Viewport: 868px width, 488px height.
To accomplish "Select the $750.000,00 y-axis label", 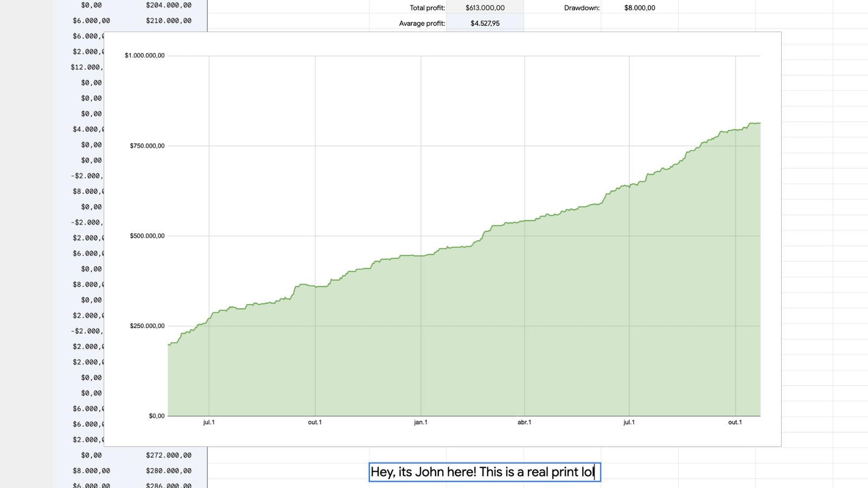I will [x=147, y=145].
